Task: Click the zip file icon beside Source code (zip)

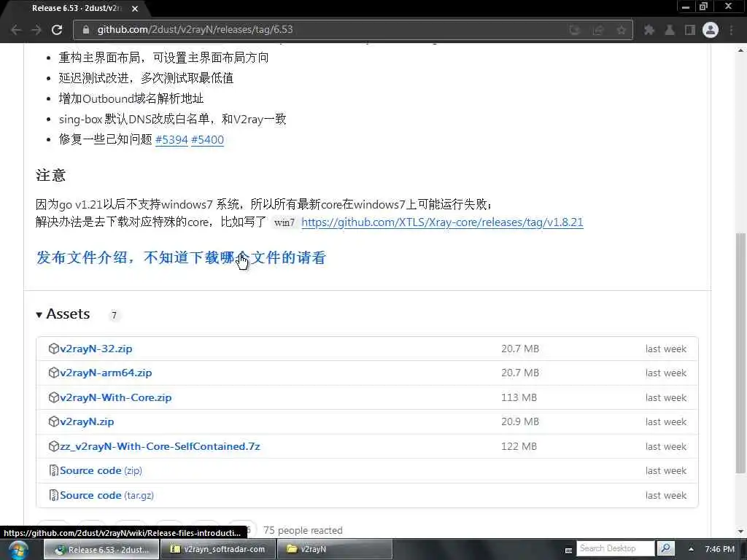Action: click(54, 470)
